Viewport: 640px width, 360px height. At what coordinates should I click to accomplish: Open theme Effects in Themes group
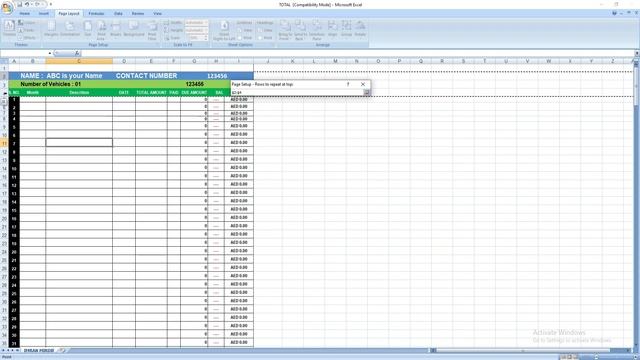click(x=28, y=38)
